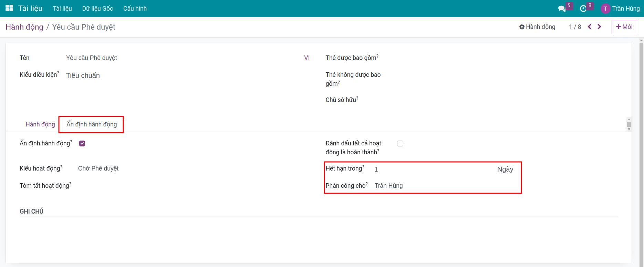Switch to the Hành động tab
This screenshot has height=267, width=644.
coord(40,124)
